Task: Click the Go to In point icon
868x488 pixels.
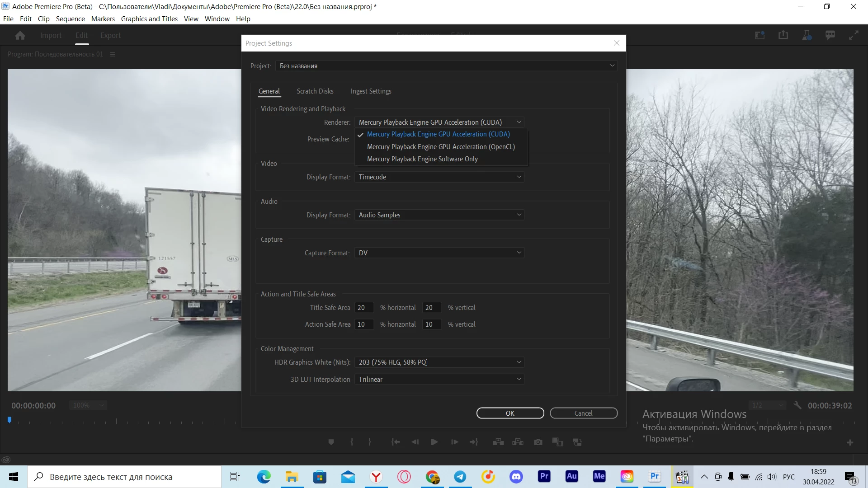Action: click(396, 442)
